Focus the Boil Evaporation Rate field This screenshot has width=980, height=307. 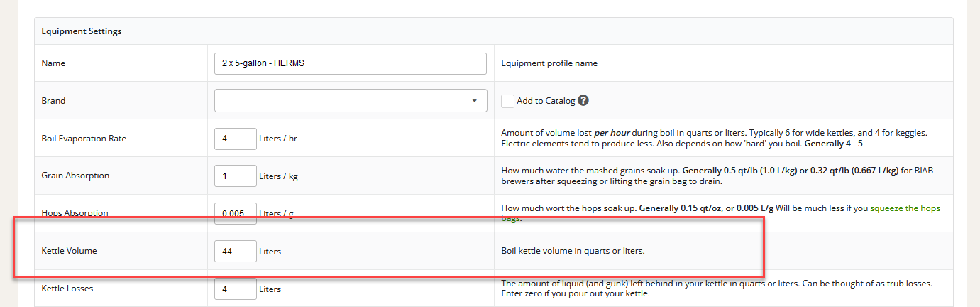point(235,139)
